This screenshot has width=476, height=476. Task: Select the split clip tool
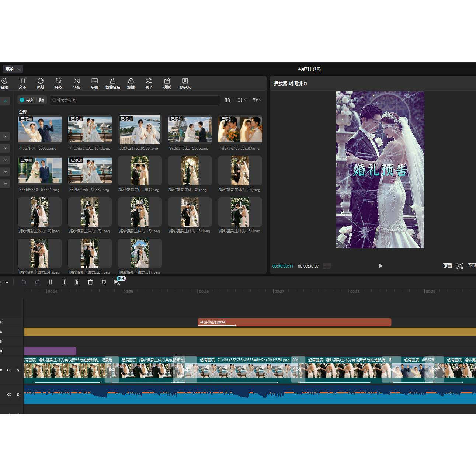click(x=51, y=282)
